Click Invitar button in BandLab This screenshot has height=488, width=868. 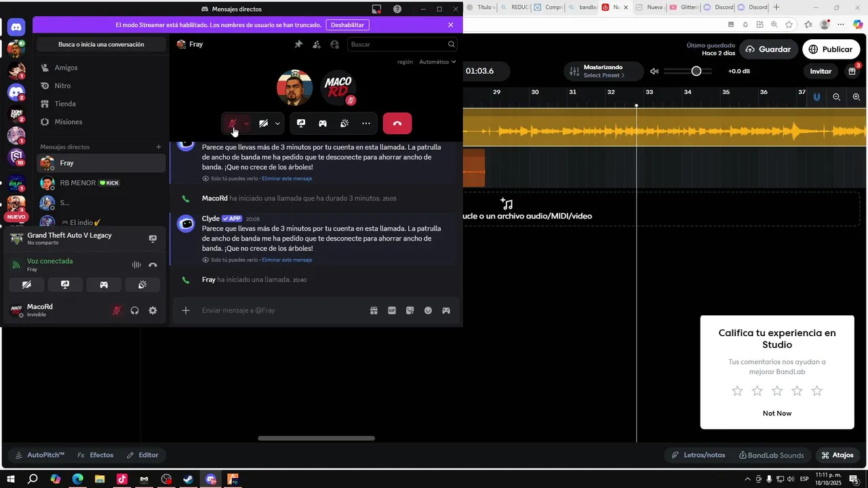click(821, 71)
